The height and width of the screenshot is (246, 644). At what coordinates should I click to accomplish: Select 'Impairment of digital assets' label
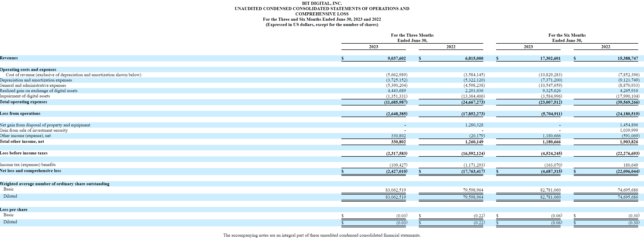tap(25, 96)
